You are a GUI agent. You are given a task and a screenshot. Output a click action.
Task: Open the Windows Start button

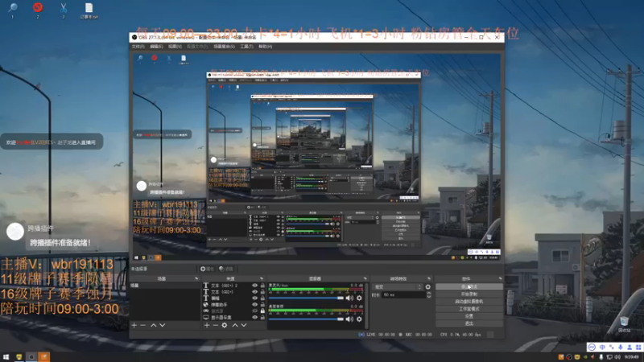tap(6, 357)
